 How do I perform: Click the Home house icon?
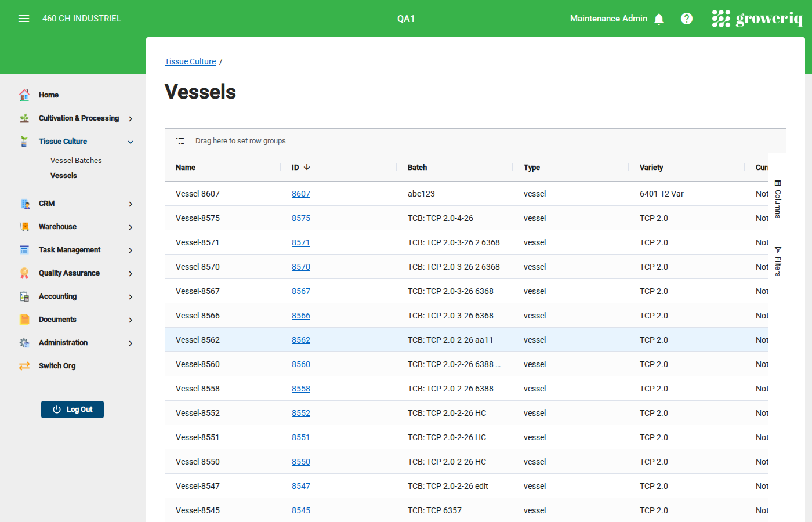coord(24,95)
